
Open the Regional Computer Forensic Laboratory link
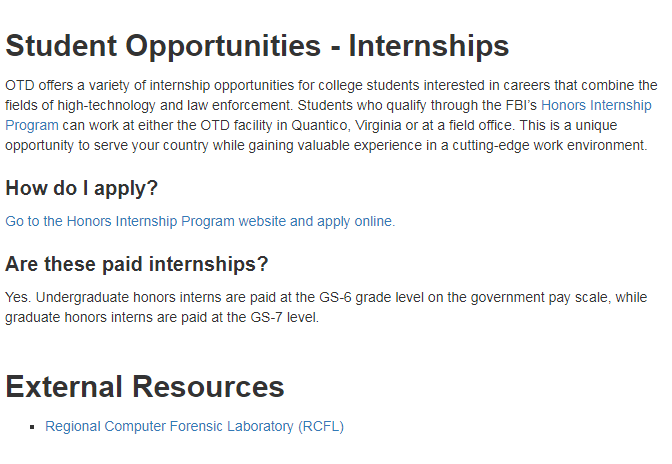pyautogui.click(x=194, y=426)
